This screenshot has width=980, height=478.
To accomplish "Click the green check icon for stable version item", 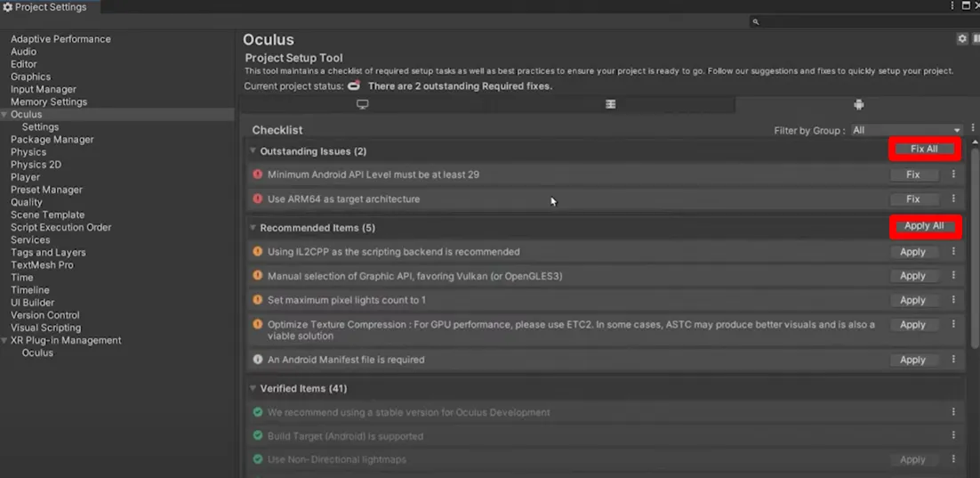I will 258,412.
